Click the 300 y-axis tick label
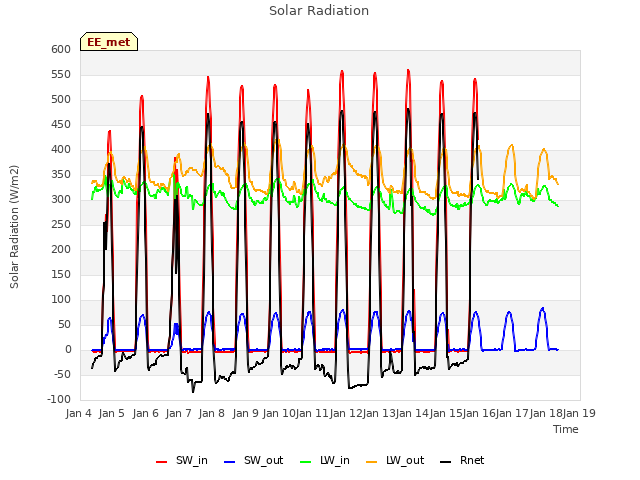This screenshot has width=640, height=480. 61,200
